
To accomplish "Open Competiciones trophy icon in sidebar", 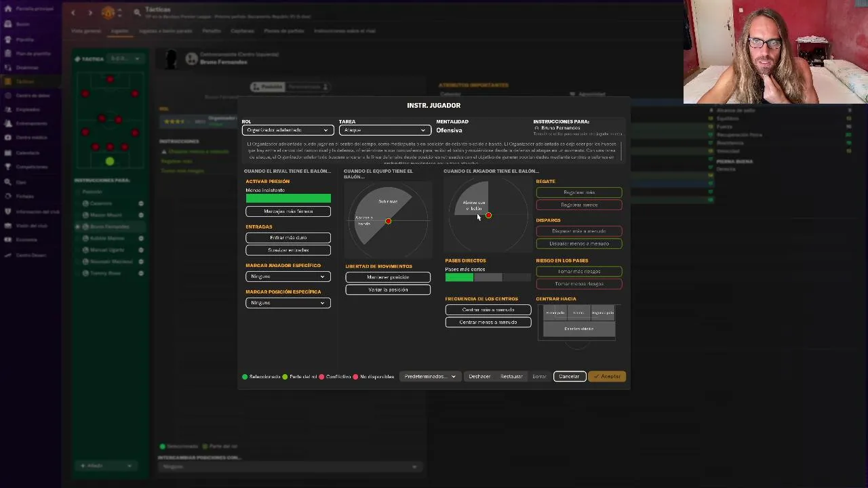I will pos(7,167).
